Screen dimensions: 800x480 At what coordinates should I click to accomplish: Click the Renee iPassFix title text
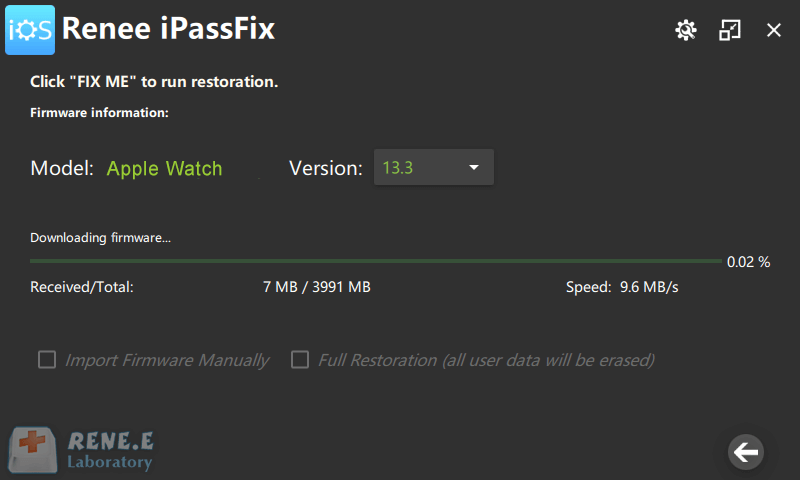[x=168, y=30]
